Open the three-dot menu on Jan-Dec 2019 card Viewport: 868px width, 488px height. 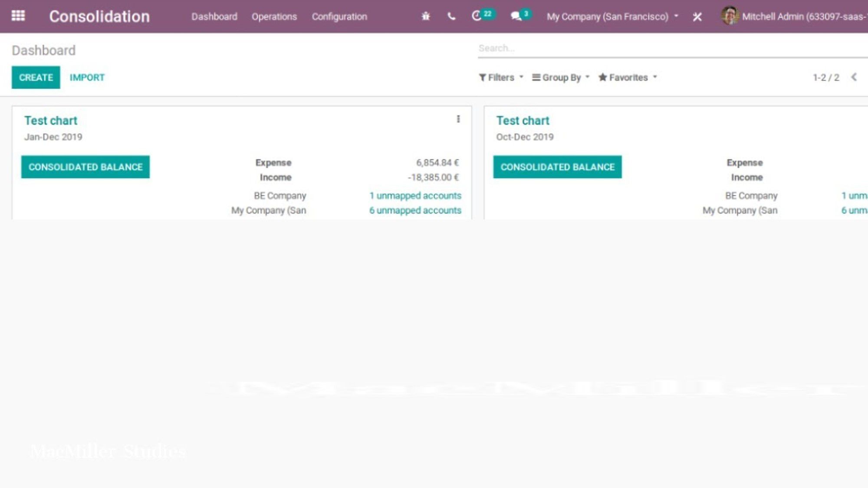point(458,119)
